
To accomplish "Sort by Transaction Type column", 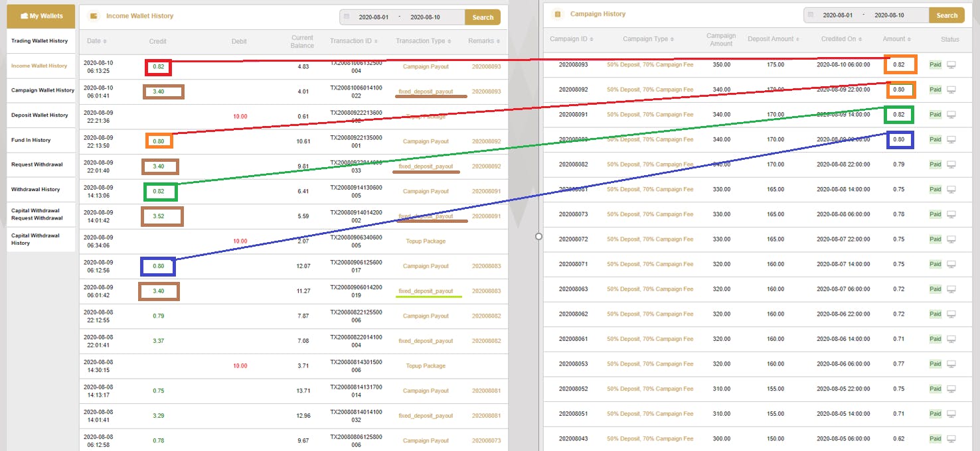I will (423, 41).
